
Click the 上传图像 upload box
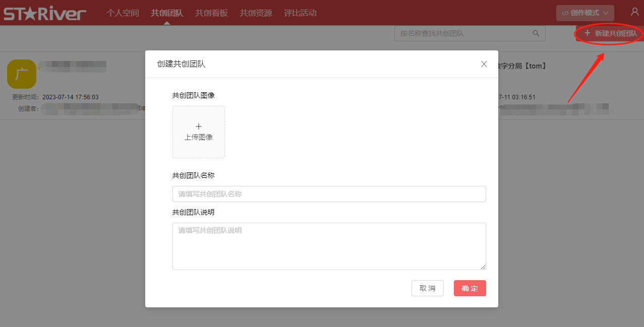[x=199, y=132]
